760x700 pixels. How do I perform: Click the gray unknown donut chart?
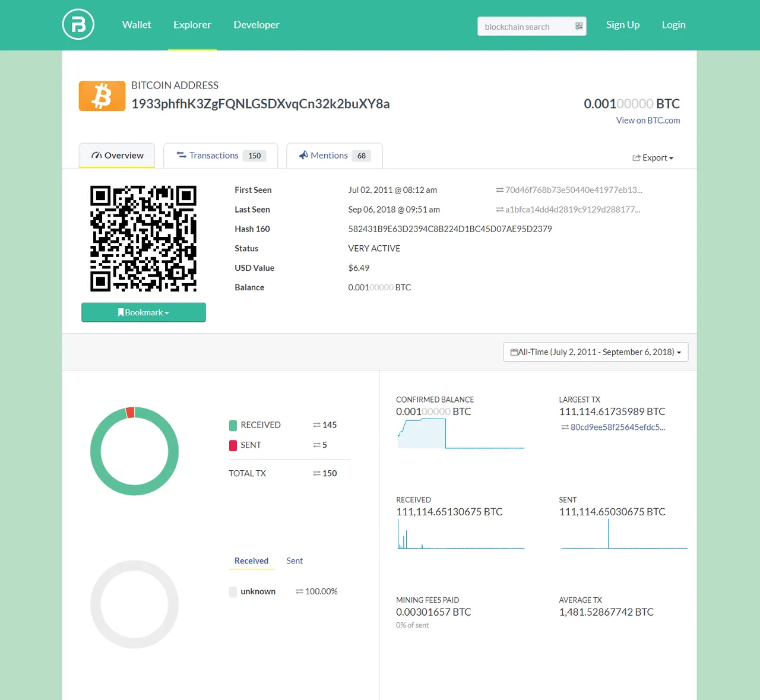tap(134, 604)
